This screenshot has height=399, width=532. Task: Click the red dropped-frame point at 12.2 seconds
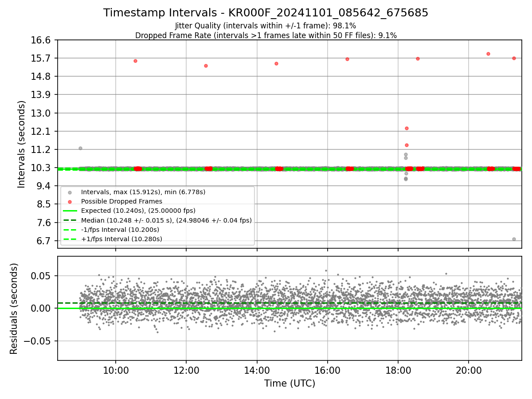tap(407, 128)
